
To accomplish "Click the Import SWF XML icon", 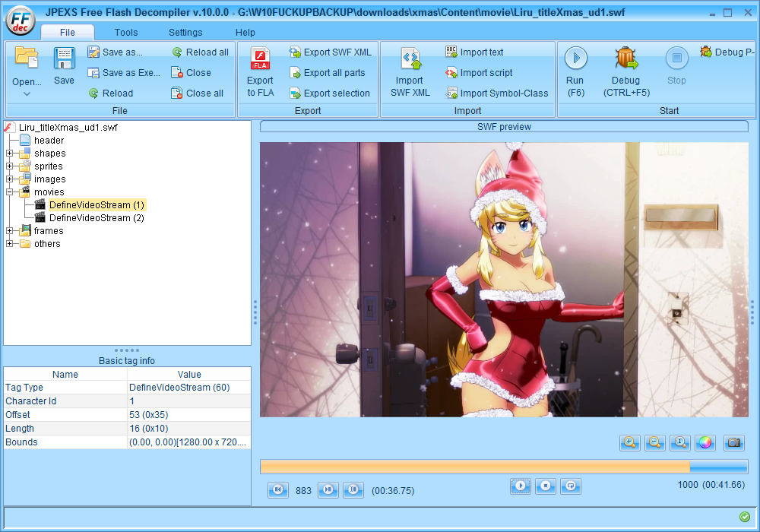I will tap(410, 59).
